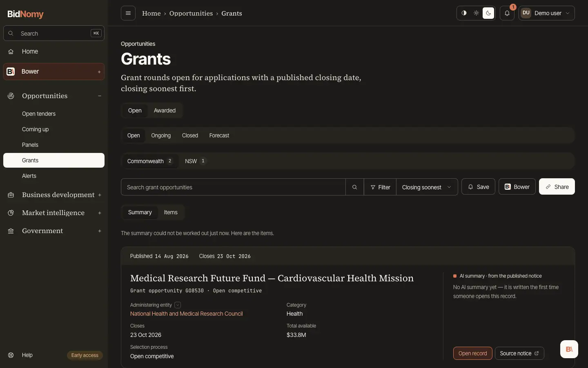Select the Ongoing status filter
The height and width of the screenshot is (368, 588).
point(161,135)
